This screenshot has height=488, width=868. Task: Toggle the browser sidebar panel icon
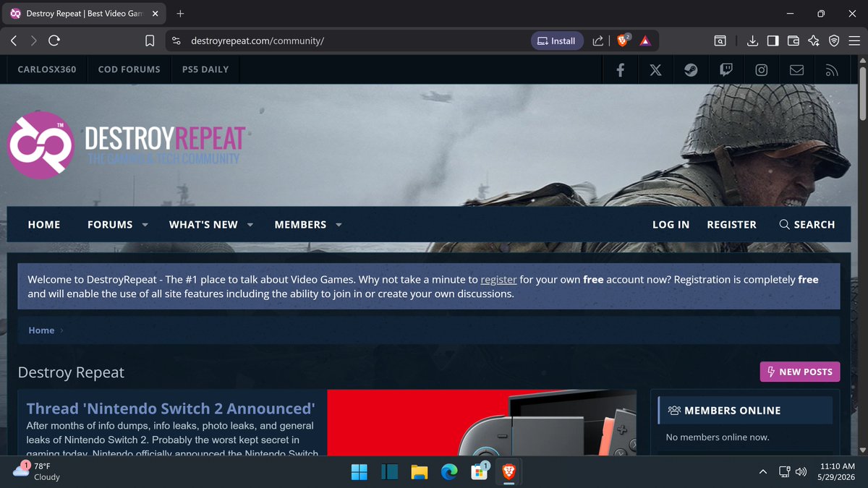773,41
